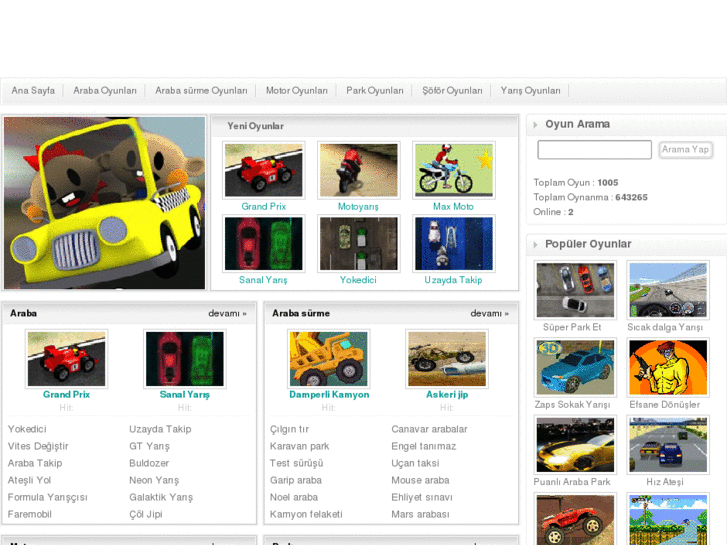Open Askeri jip game thumbnail
The width and height of the screenshot is (727, 545).
pos(447,359)
